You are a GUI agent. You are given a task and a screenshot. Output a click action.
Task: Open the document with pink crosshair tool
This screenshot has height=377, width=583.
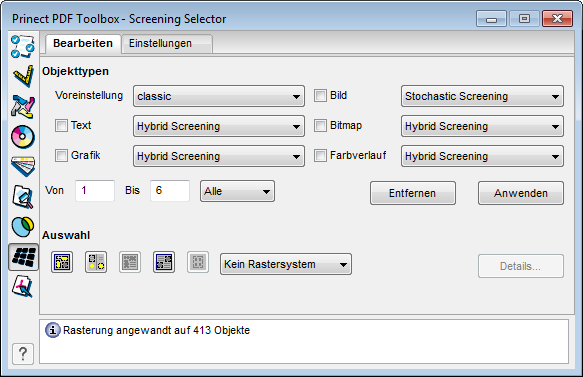[23, 287]
